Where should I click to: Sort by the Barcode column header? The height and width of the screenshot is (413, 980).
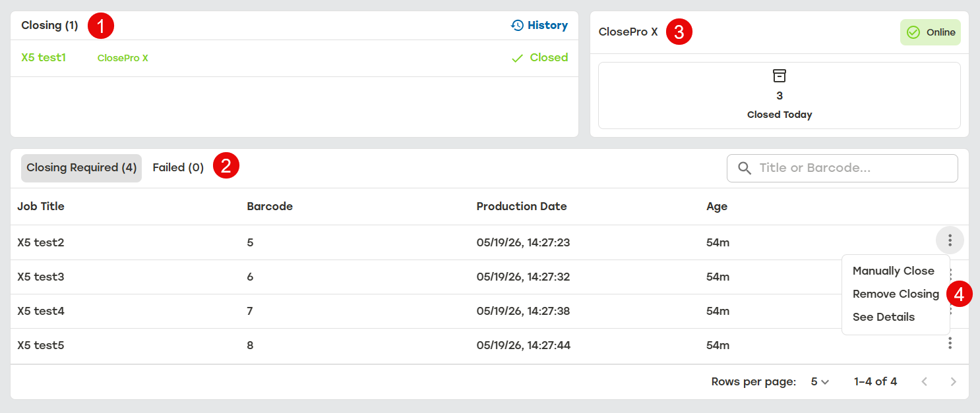(270, 206)
